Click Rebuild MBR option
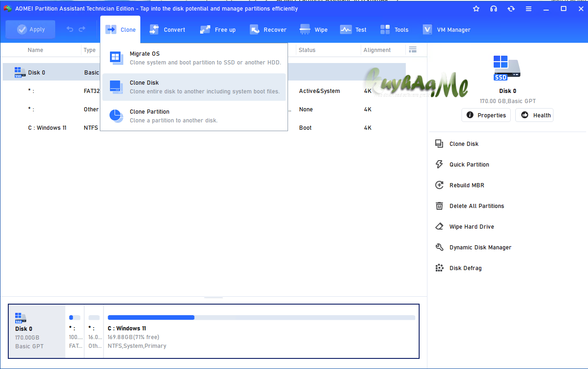The image size is (588, 369). (467, 185)
